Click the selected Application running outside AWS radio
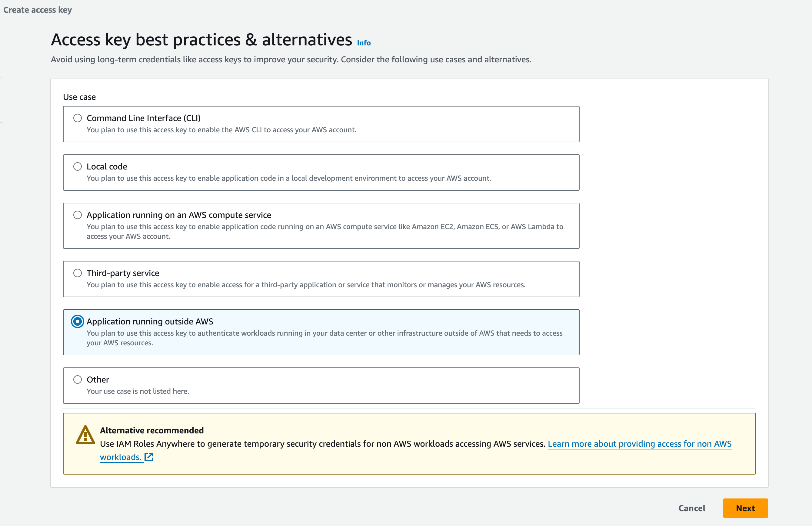812x526 pixels. click(78, 321)
